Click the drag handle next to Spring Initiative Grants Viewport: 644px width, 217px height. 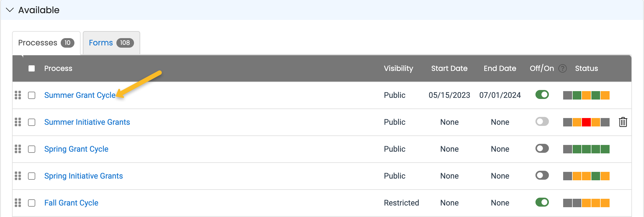(x=18, y=176)
